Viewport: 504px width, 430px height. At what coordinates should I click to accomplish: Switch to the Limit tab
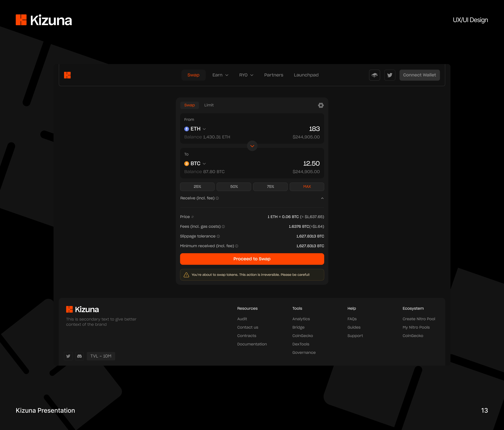tap(209, 105)
